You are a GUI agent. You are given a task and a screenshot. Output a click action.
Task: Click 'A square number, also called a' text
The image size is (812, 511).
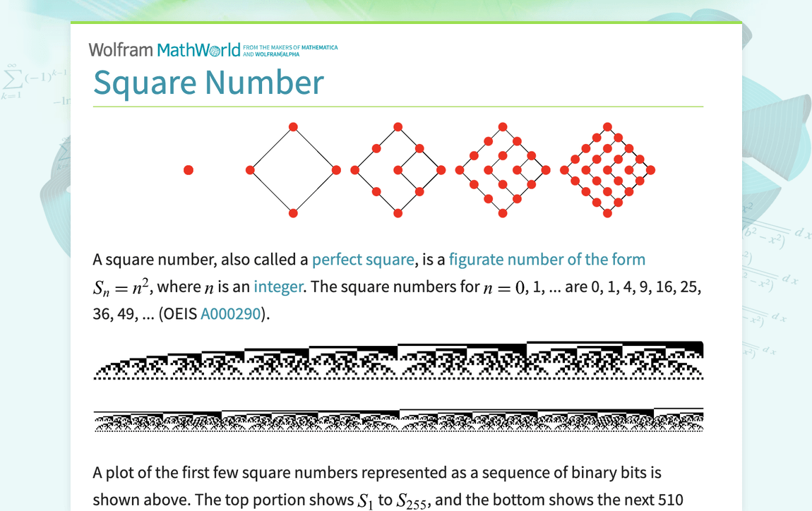coord(201,260)
